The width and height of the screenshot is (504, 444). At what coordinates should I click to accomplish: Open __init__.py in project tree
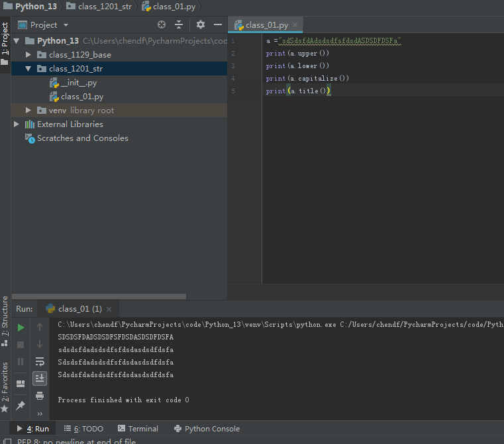pos(78,83)
